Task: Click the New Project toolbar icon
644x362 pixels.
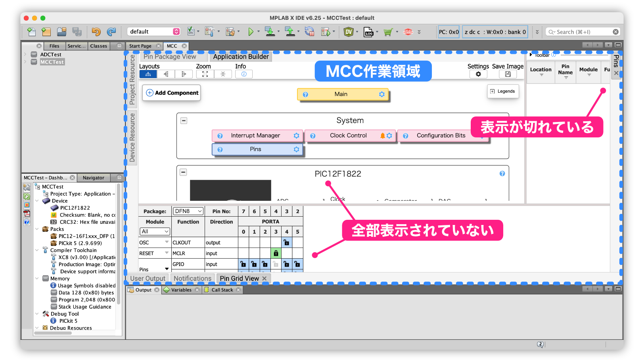Action: (46, 32)
